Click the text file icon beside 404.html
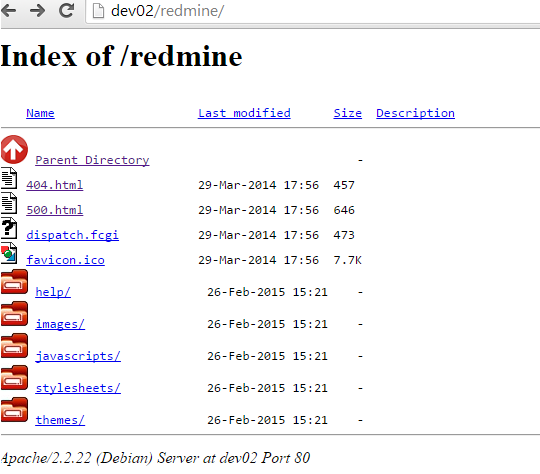The height and width of the screenshot is (474, 540). (9, 178)
